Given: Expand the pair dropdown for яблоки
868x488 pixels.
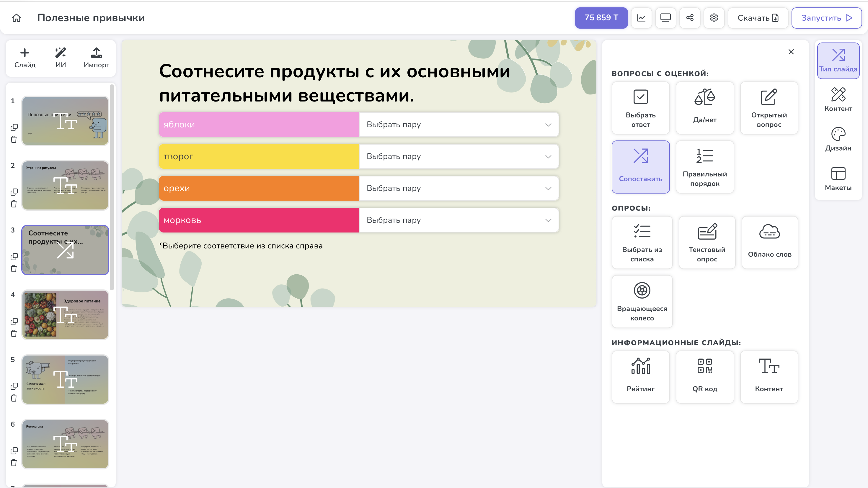Looking at the screenshot, I should pos(459,125).
